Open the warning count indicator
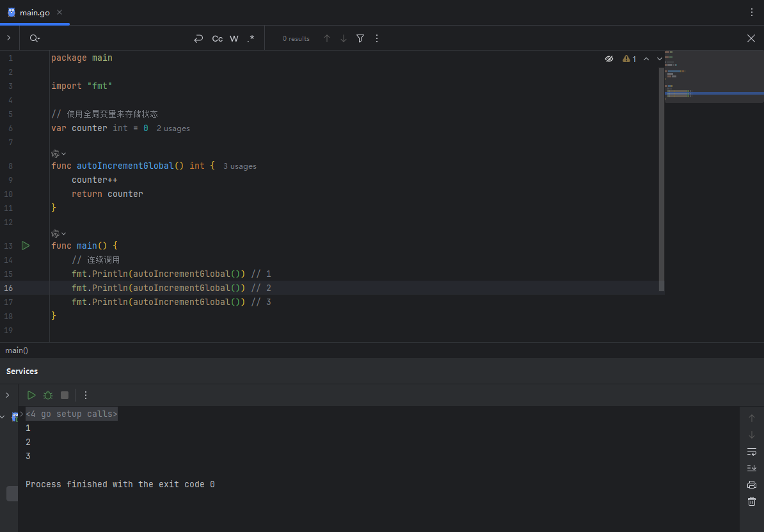This screenshot has height=532, width=764. click(x=629, y=59)
